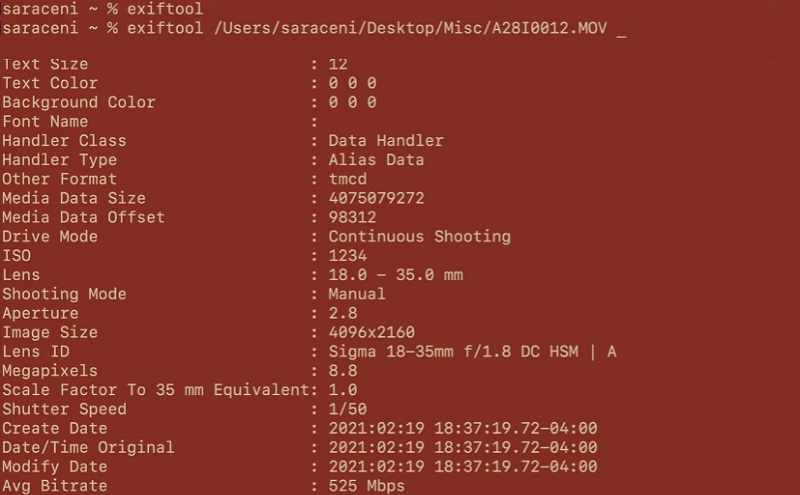
Task: Click the Megapixels value 8.8
Action: tap(342, 370)
